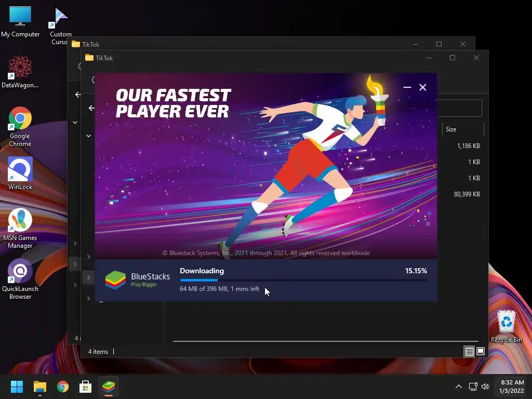The image size is (532, 399).
Task: Minimize the BlueStacks installer window
Action: click(x=407, y=87)
